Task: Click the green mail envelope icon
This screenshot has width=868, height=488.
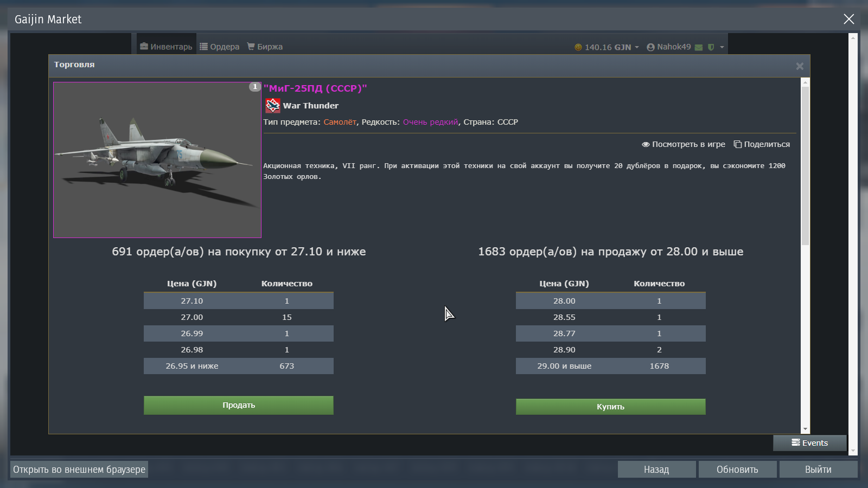Action: point(699,47)
